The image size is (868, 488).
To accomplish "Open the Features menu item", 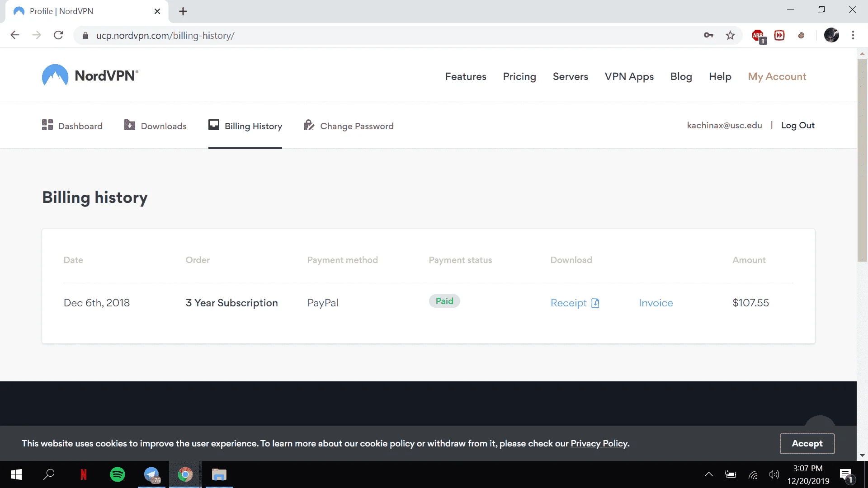I will 466,76.
